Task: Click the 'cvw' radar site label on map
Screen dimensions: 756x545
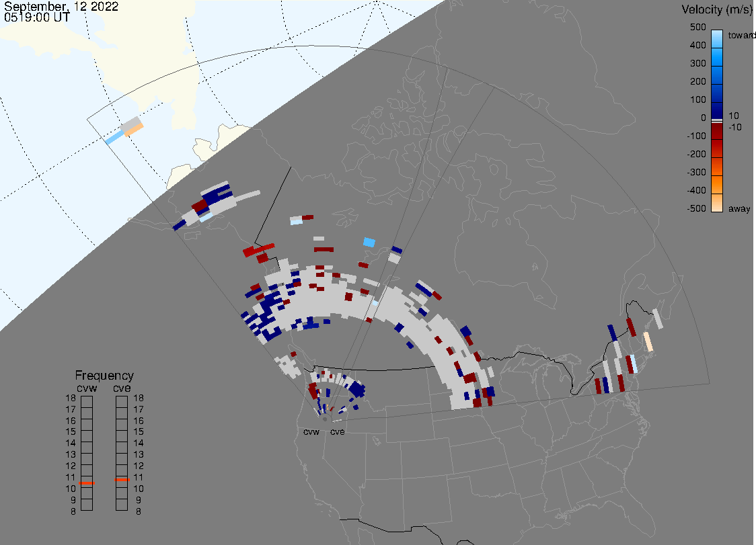Action: pos(311,431)
